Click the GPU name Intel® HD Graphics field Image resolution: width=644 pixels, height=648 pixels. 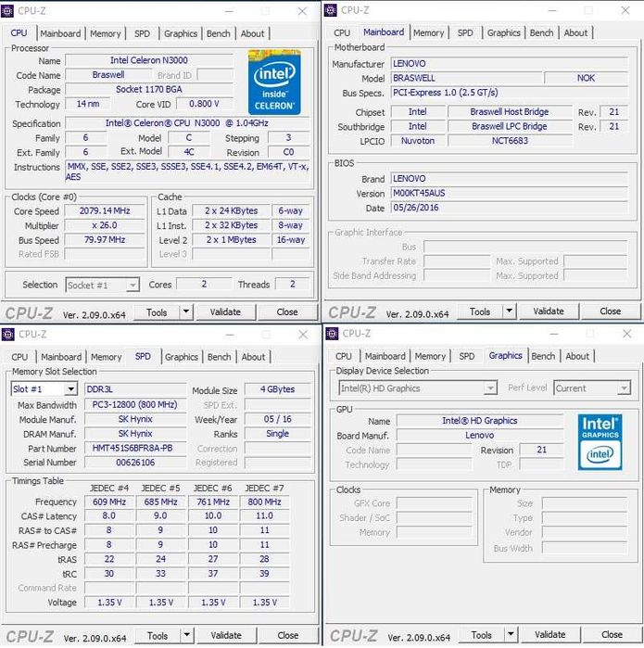[480, 421]
